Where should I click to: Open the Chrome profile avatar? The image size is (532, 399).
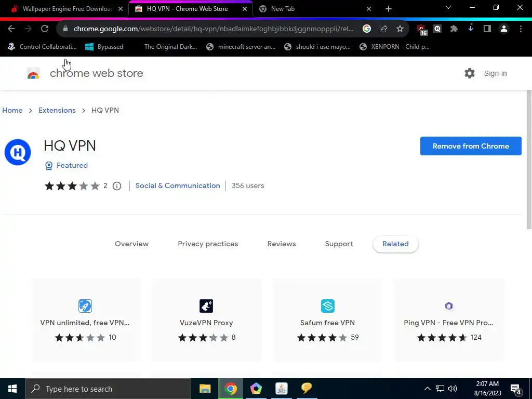tap(504, 29)
